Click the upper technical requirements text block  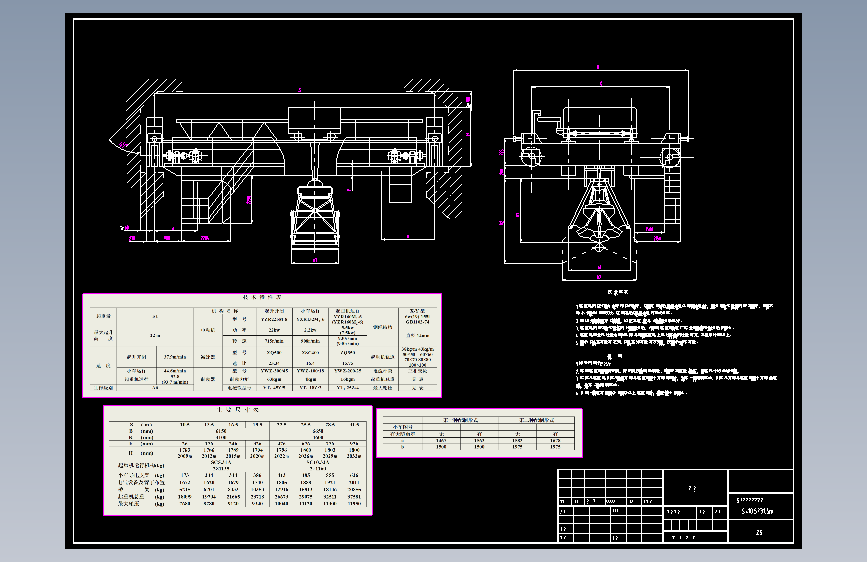point(675,324)
